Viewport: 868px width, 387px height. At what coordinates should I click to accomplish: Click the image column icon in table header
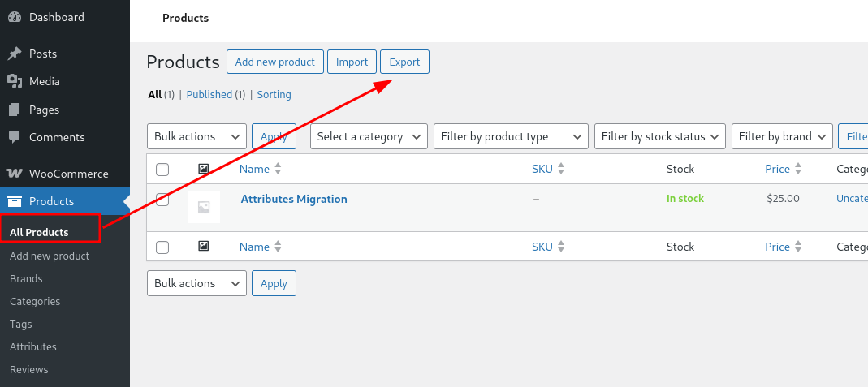[x=204, y=169]
